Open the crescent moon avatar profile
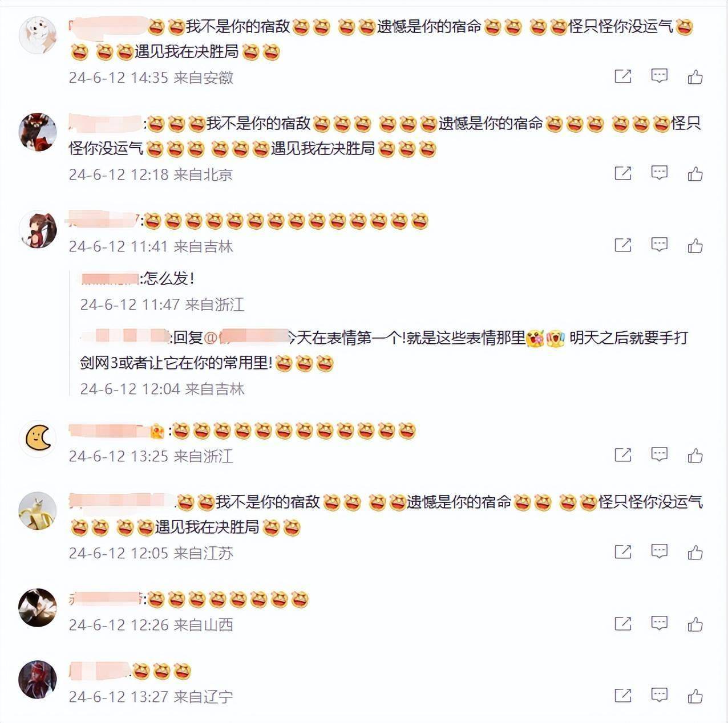The width and height of the screenshot is (728, 723). tap(38, 438)
